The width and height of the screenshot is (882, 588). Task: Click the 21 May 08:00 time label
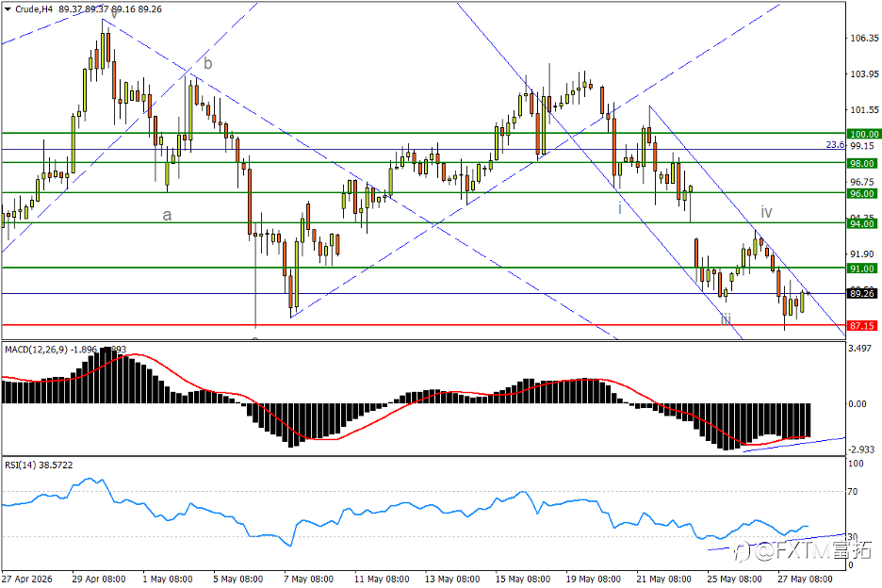point(663,579)
